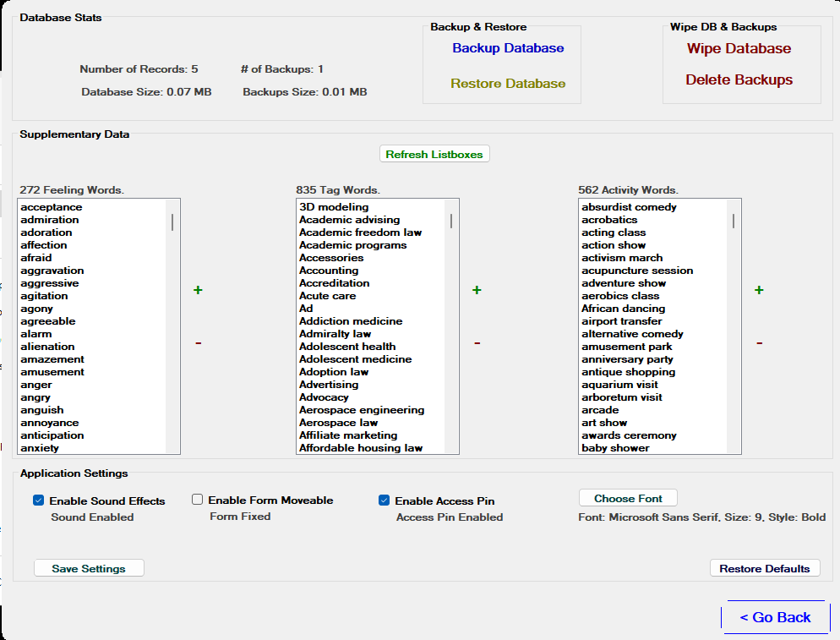This screenshot has height=640, width=840.
Task: Select 'Aerospace engineering' in the Tag Words list
Action: pyautogui.click(x=371, y=410)
